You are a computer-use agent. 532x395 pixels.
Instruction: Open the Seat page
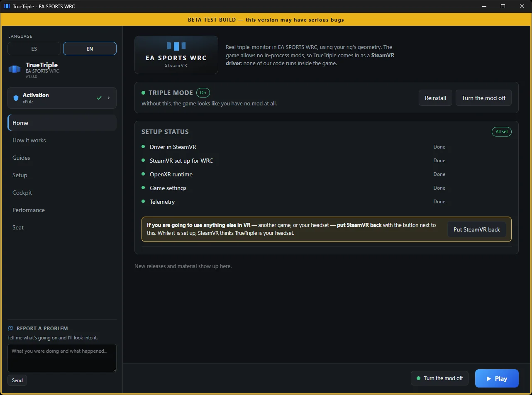[x=62, y=227]
